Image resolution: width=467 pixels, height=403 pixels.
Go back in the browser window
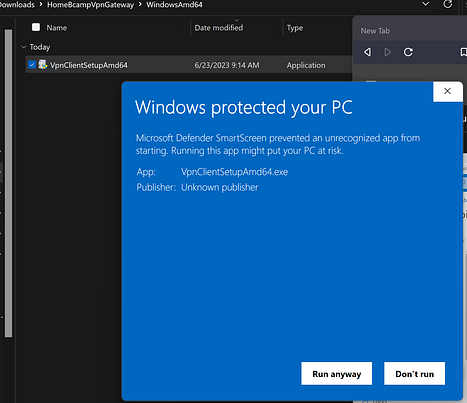click(367, 52)
